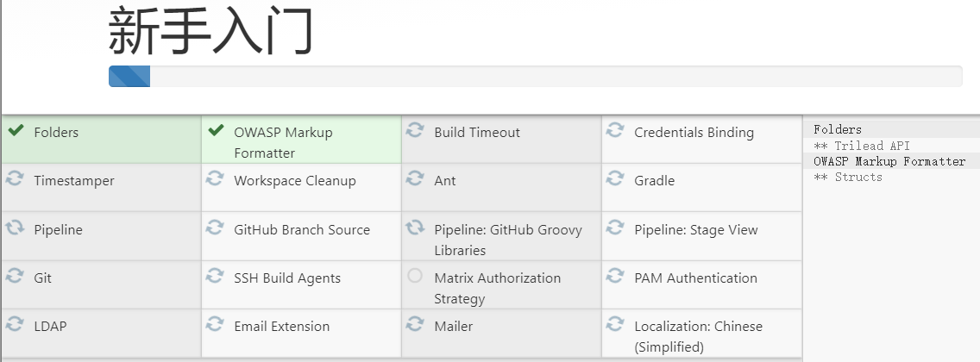Viewport: 980px width, 362px height.
Task: Click the installing icon next to Ant
Action: [x=414, y=178]
